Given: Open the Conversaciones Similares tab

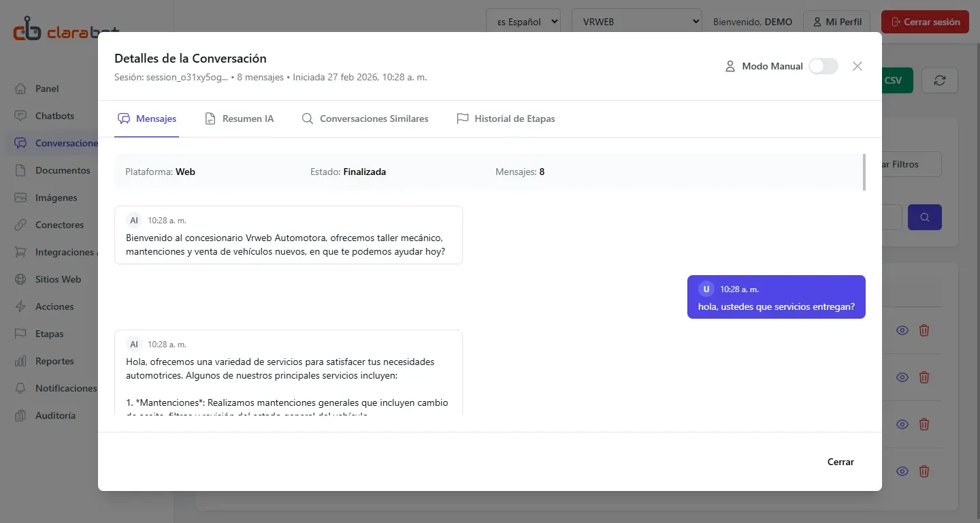Looking at the screenshot, I should [x=365, y=118].
